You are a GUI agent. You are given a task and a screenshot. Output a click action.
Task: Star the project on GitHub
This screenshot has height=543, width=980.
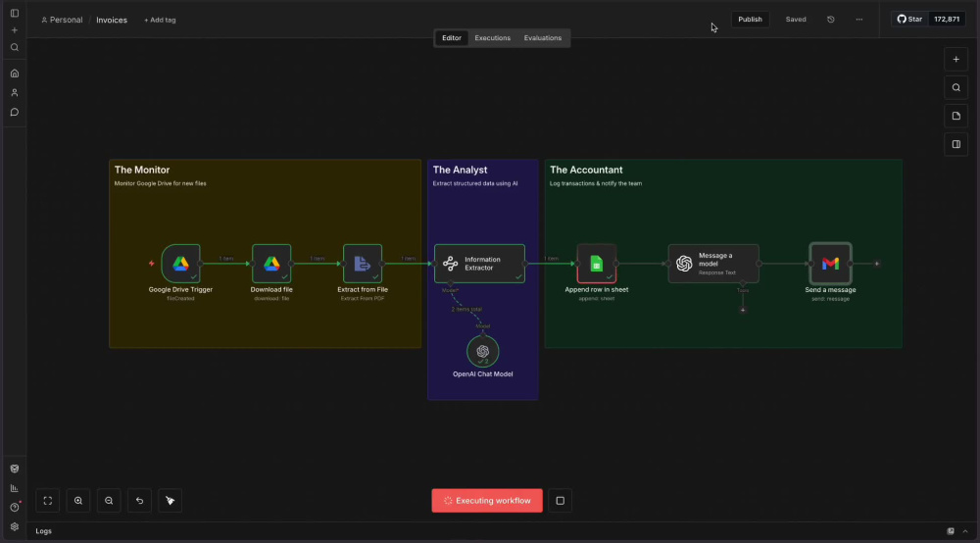(910, 20)
